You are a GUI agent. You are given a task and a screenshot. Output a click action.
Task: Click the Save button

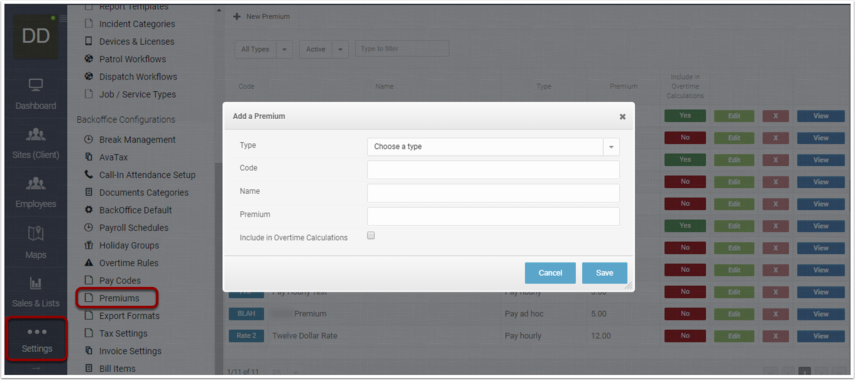[x=604, y=273]
